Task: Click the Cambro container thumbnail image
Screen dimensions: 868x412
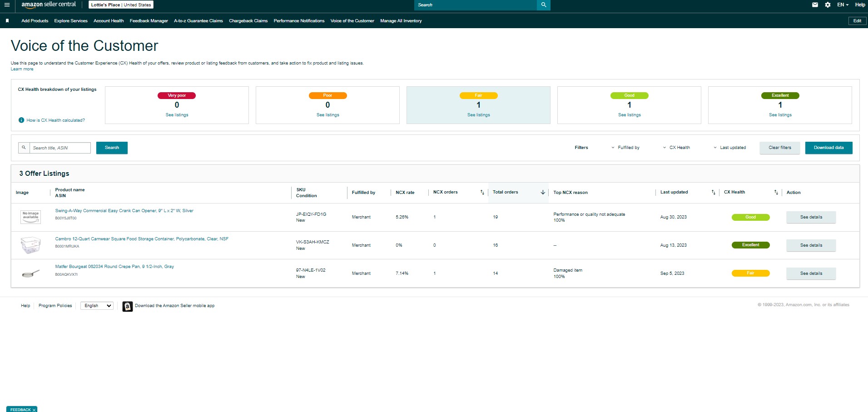Action: click(x=31, y=245)
